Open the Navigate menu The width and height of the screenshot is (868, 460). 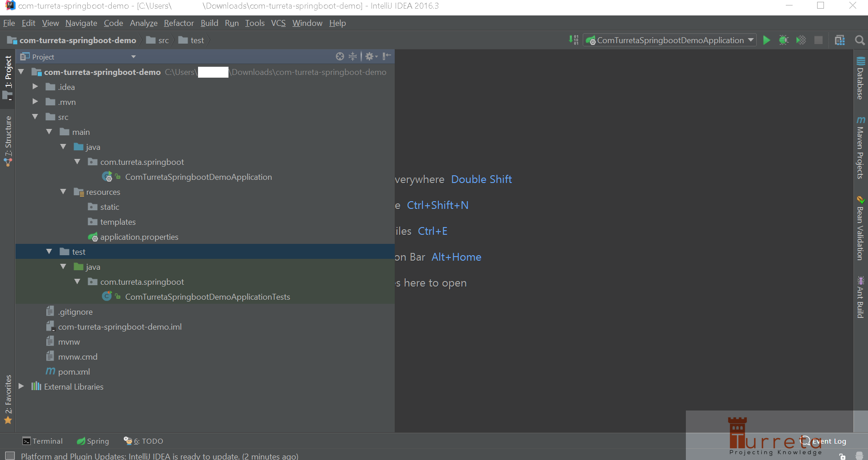[81, 23]
